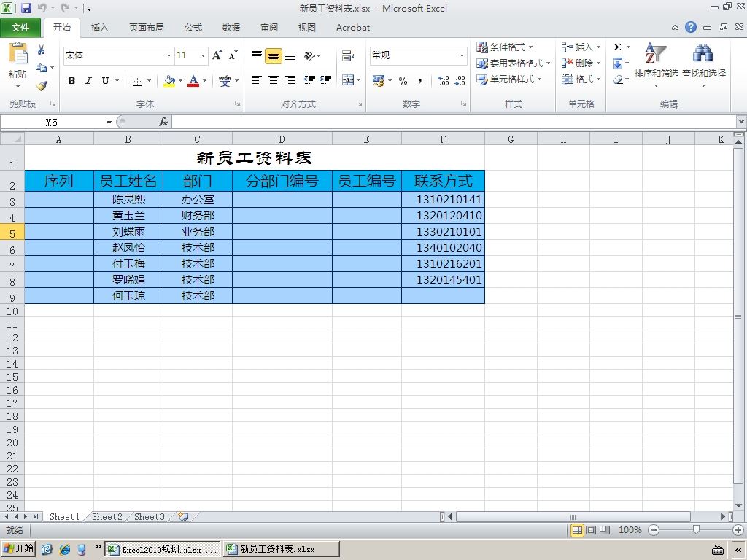747x560 pixels.
Task: Apply fill color bucket
Action: (169, 81)
